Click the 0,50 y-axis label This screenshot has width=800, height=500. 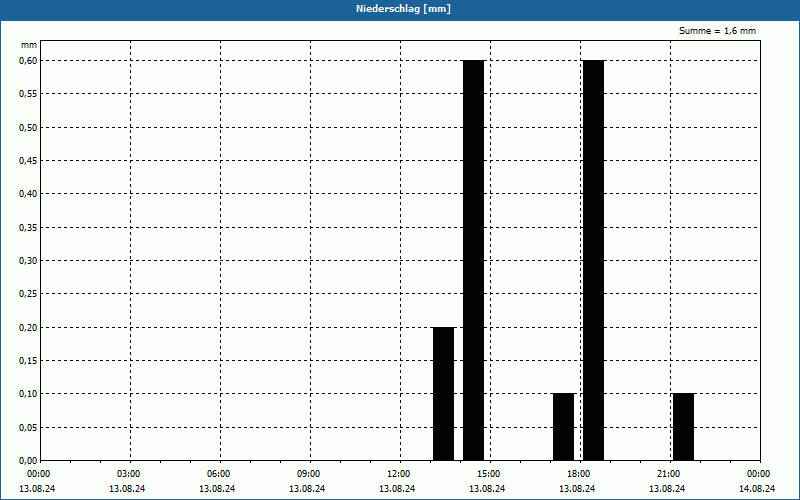(29, 127)
